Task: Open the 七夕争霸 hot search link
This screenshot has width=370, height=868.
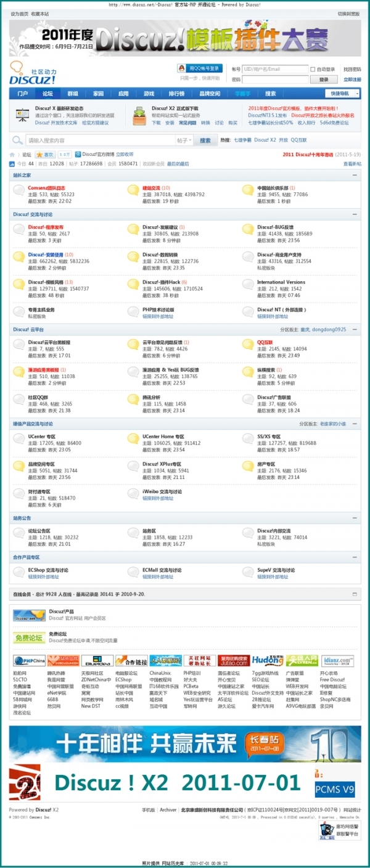Action: pos(242,141)
